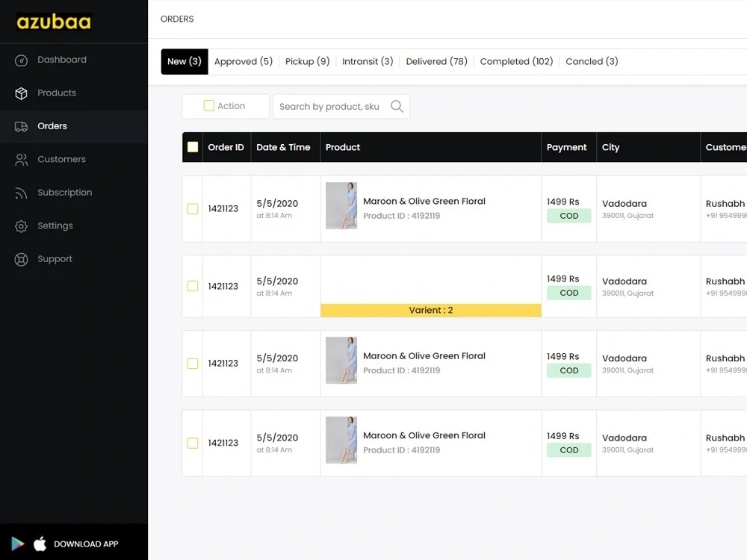Tick the Action checkbox
The width and height of the screenshot is (747, 560).
[208, 106]
